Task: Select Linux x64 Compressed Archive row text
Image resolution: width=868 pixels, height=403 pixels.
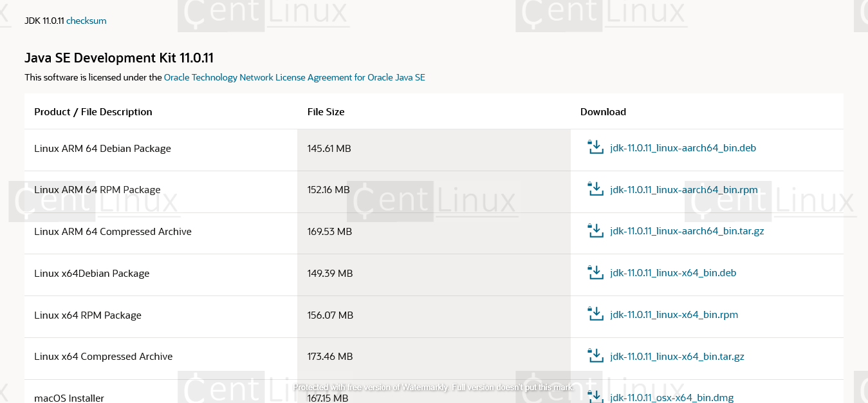Action: pyautogui.click(x=104, y=357)
